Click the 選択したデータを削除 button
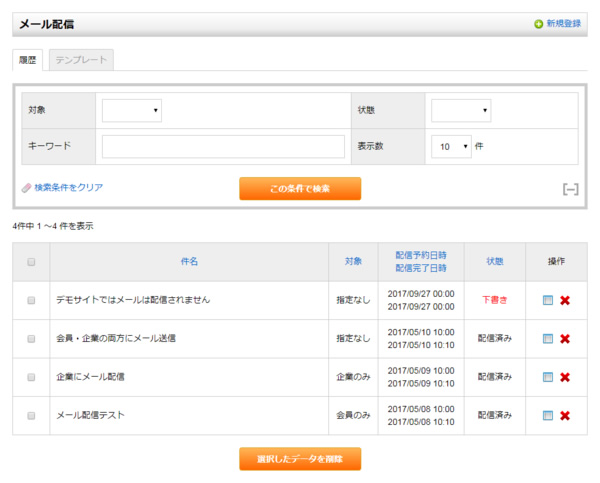 [x=300, y=459]
